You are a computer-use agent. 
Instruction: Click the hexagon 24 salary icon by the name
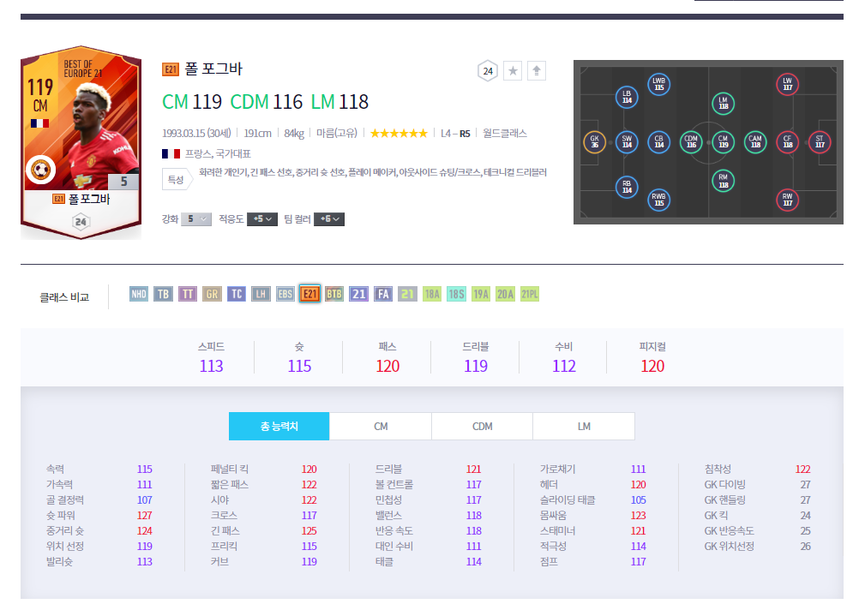click(488, 70)
